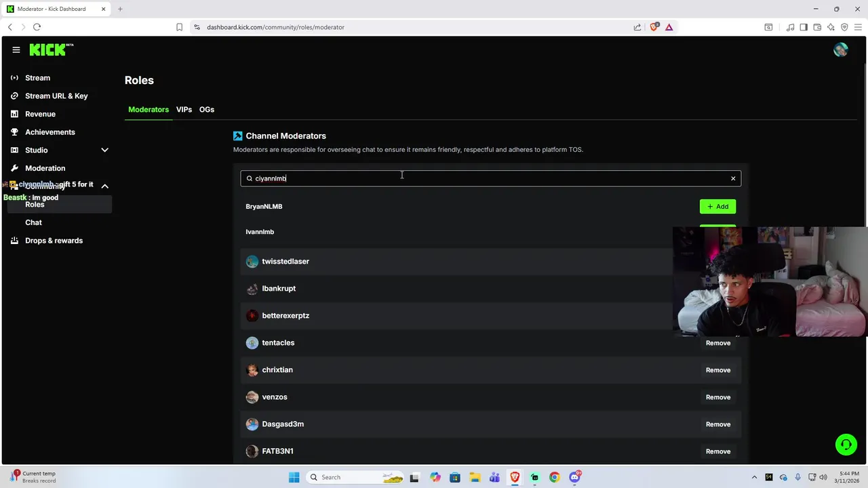Go back in browser history
The image size is (868, 488).
click(x=9, y=27)
